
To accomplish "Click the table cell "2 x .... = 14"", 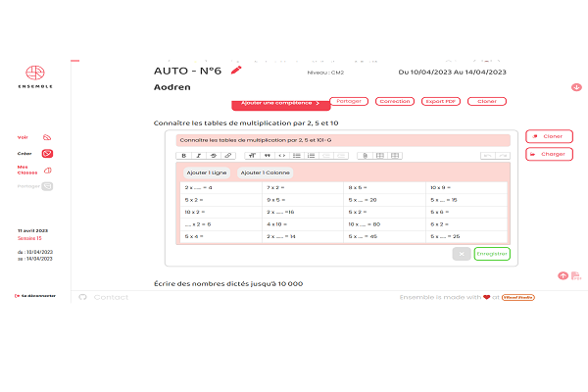I will [x=303, y=237].
